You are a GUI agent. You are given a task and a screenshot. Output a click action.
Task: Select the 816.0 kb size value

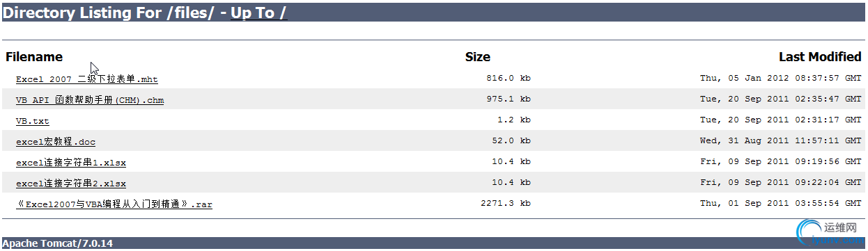point(509,79)
